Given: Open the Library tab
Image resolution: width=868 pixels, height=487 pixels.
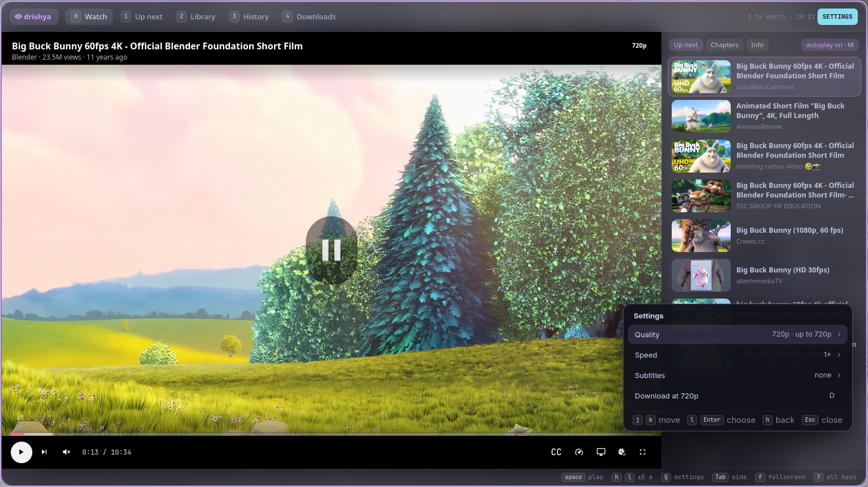Looking at the screenshot, I should point(196,16).
